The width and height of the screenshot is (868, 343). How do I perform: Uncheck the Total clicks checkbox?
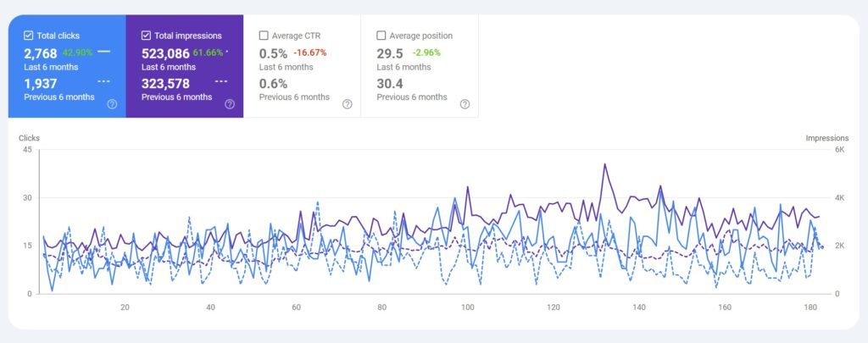[x=28, y=36]
